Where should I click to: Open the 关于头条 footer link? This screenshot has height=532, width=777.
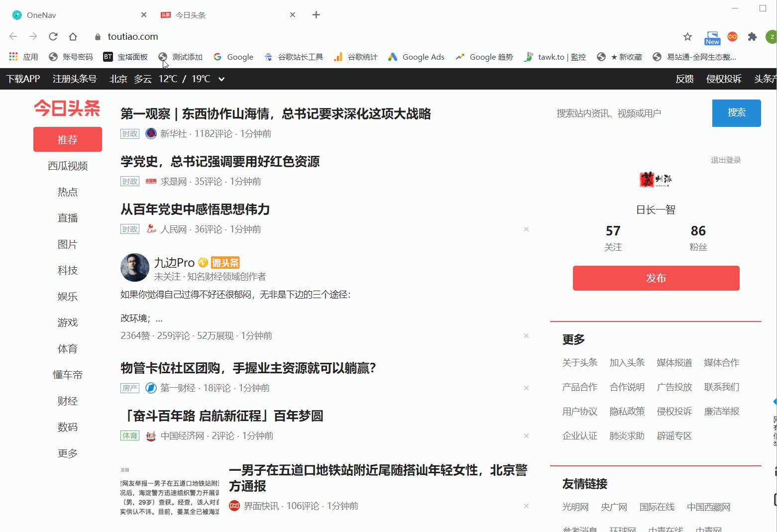(580, 363)
